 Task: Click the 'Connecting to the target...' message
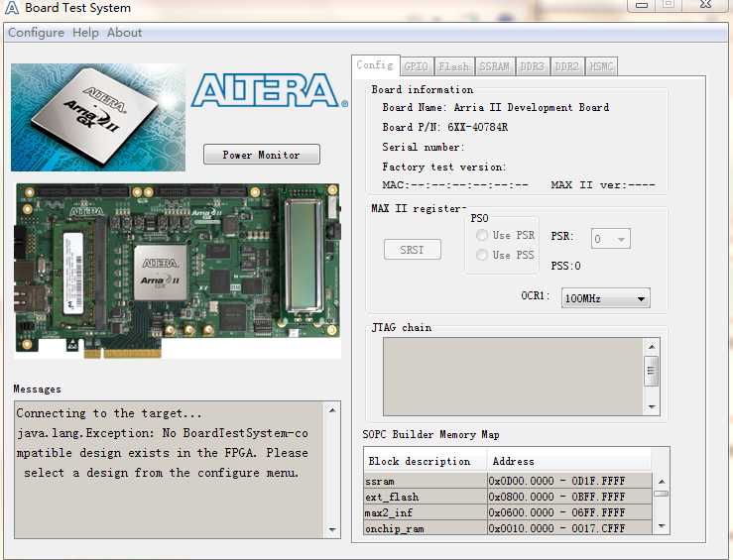point(109,413)
